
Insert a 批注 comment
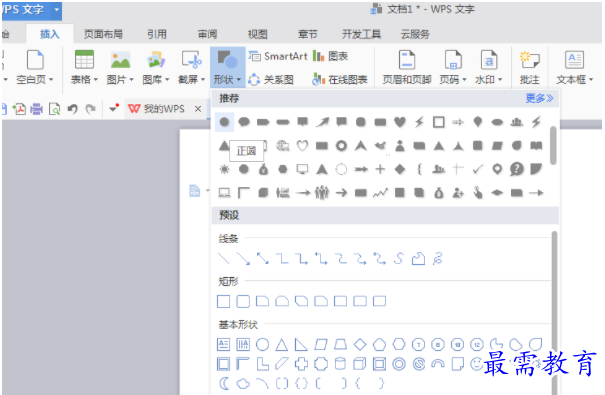pyautogui.click(x=529, y=67)
